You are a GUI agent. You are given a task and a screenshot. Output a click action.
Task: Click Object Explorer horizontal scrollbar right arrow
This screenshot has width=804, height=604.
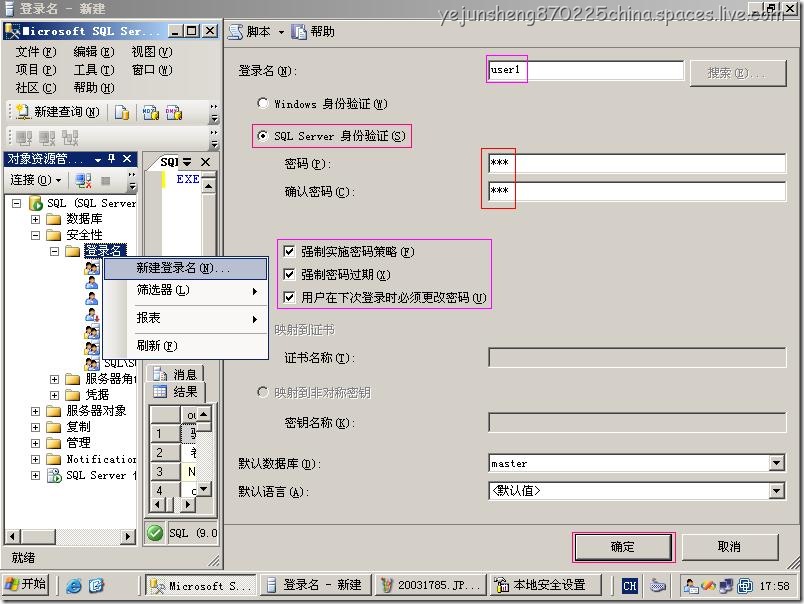(128, 537)
